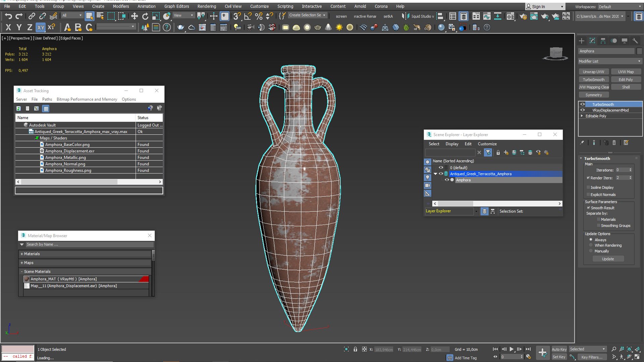The image size is (644, 362).
Task: Open Bitmap Performance and Memory menu
Action: click(x=87, y=99)
